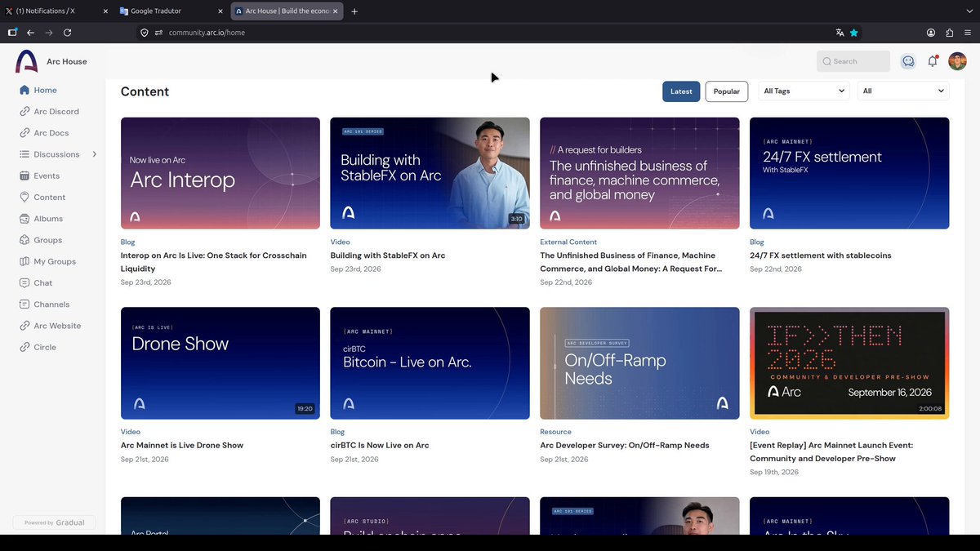Select the Popular filter button
The image size is (980, 551).
[727, 91]
